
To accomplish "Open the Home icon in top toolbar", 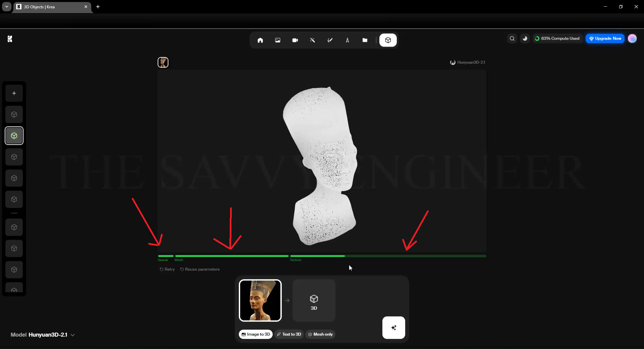I will click(260, 40).
